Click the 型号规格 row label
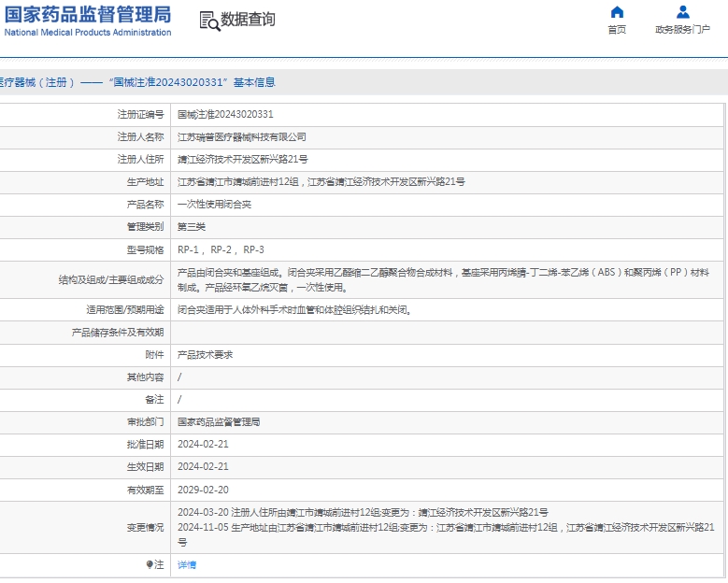 pyautogui.click(x=146, y=249)
